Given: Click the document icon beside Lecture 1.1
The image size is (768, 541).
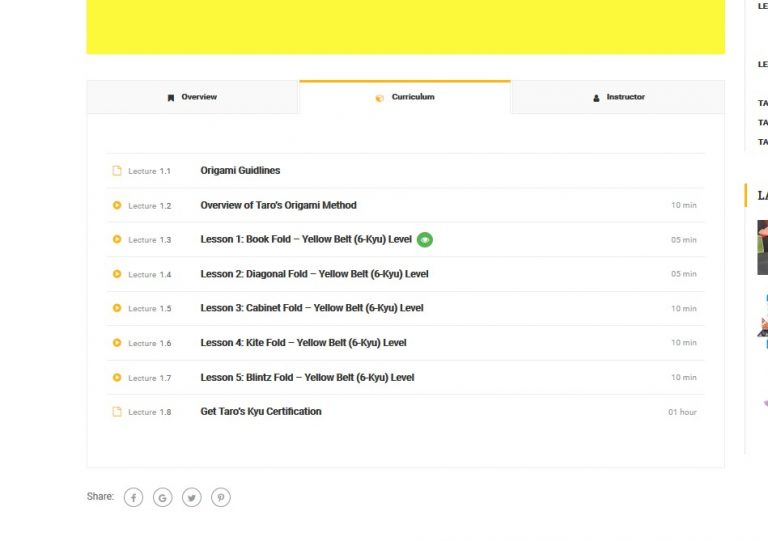Looking at the screenshot, I should pos(117,171).
